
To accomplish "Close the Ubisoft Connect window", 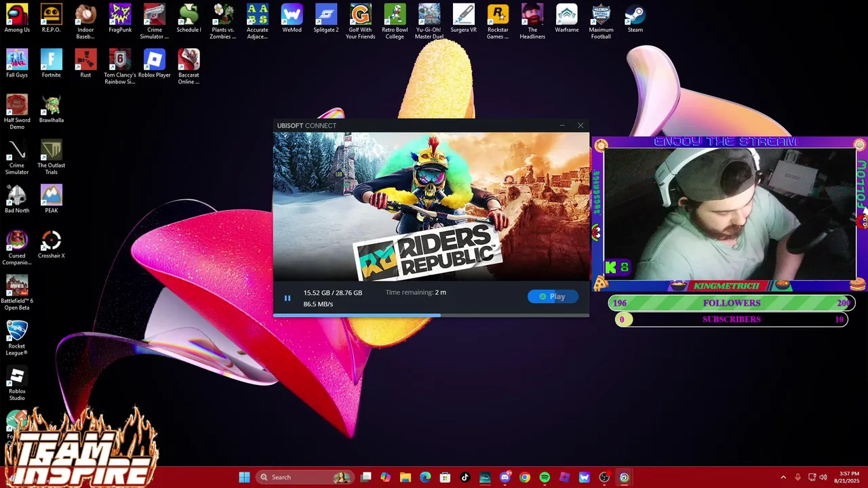I will 580,125.
